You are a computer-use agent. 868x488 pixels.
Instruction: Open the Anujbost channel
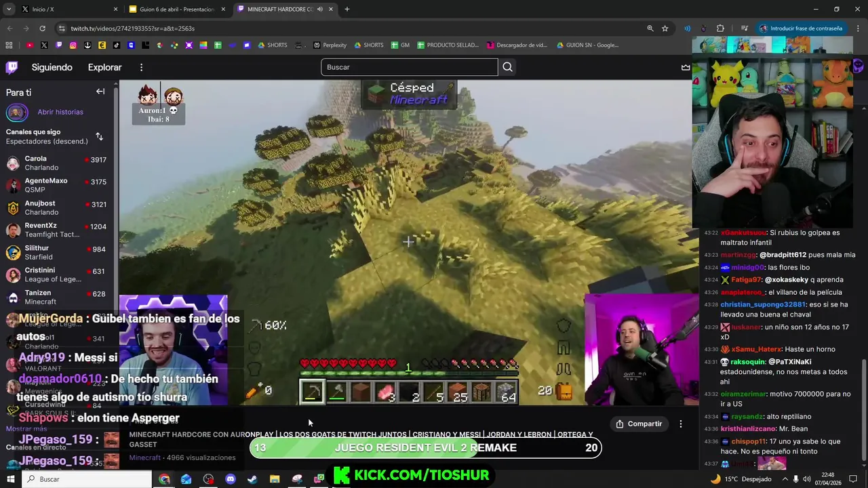[58, 208]
